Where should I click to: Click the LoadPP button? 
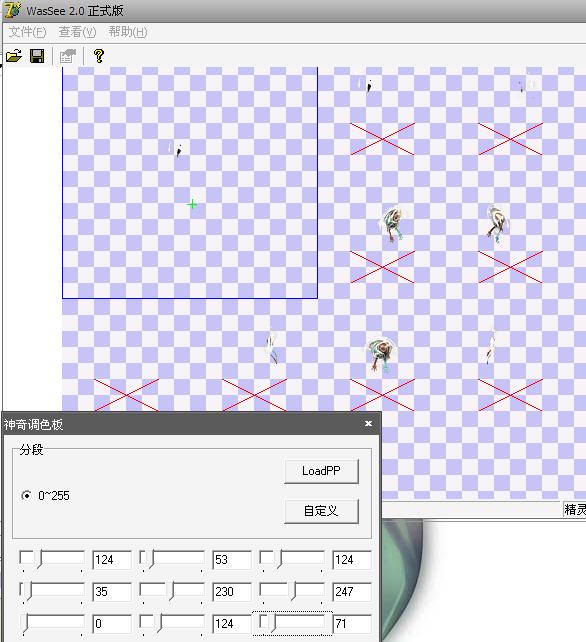pyautogui.click(x=321, y=471)
